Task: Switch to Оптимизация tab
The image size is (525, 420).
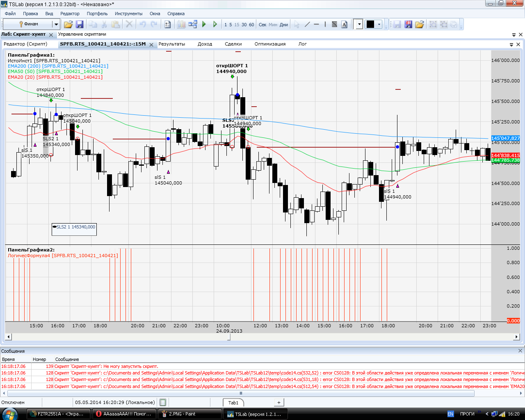Action: (270, 44)
